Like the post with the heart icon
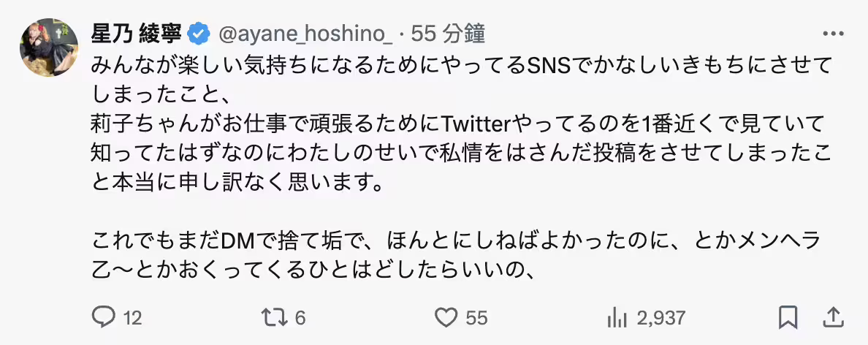Screen dimensions: 868x345 point(445,317)
